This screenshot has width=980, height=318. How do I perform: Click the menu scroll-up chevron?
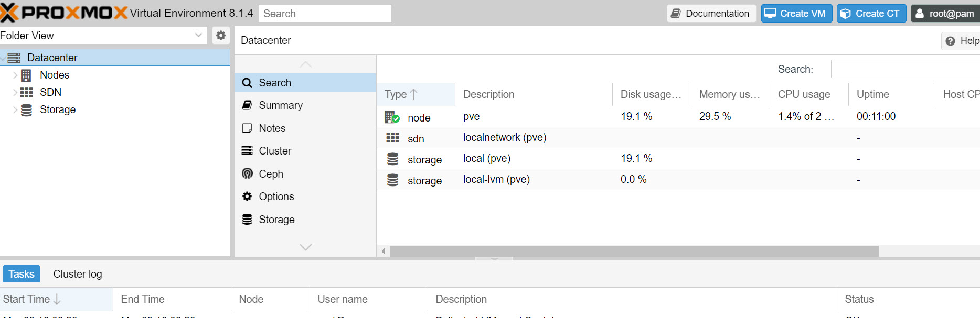(305, 64)
